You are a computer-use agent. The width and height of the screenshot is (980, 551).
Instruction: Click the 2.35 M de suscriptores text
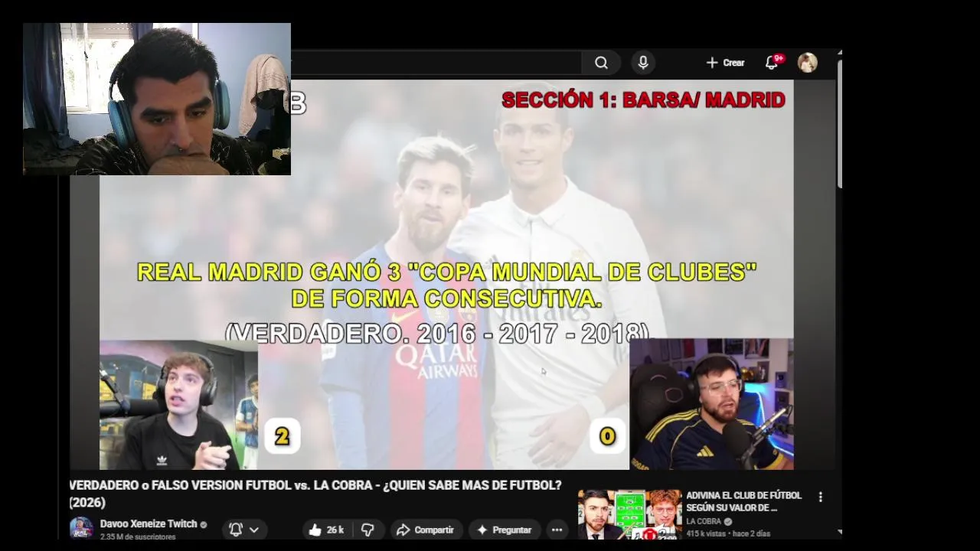(138, 536)
